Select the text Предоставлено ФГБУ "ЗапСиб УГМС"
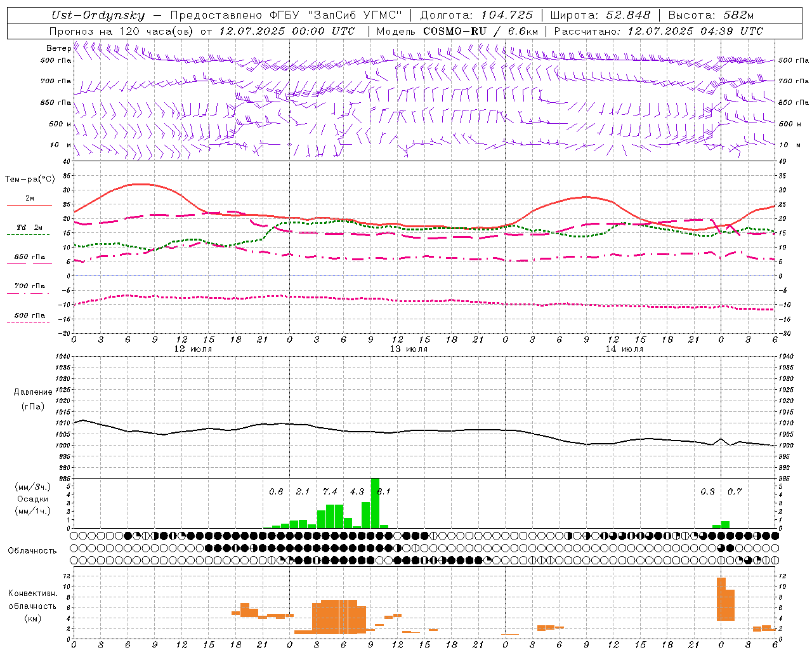The image size is (812, 650). pos(286,15)
